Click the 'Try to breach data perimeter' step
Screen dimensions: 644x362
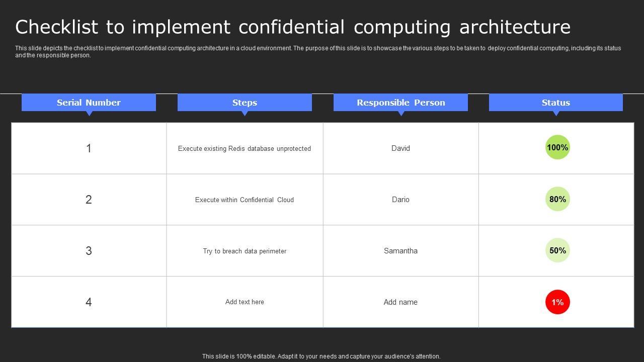[245, 251]
